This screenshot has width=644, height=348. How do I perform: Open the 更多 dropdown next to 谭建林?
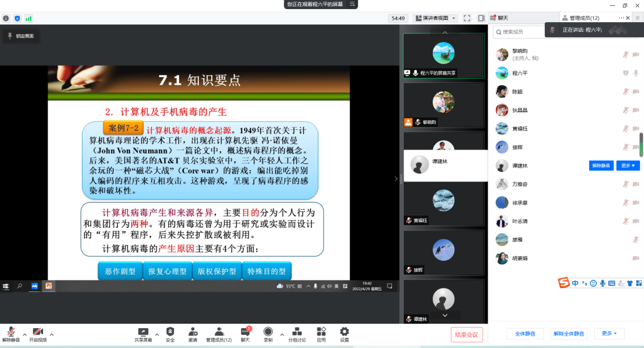coord(628,165)
